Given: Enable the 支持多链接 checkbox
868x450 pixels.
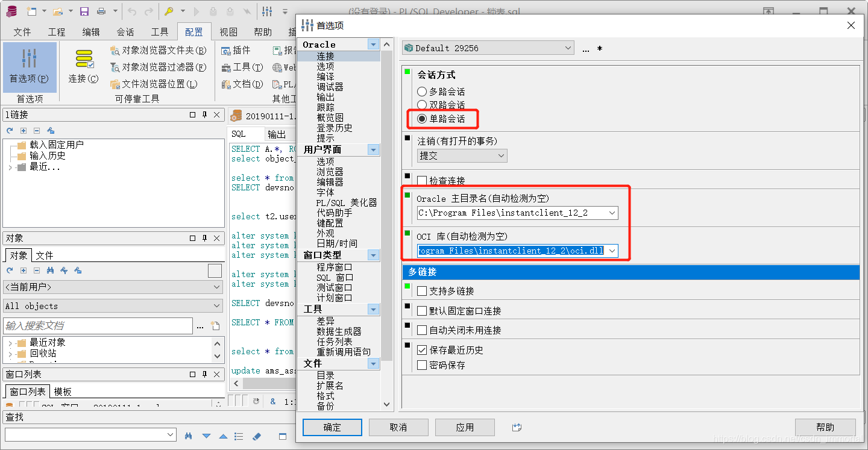Looking at the screenshot, I should 422,291.
